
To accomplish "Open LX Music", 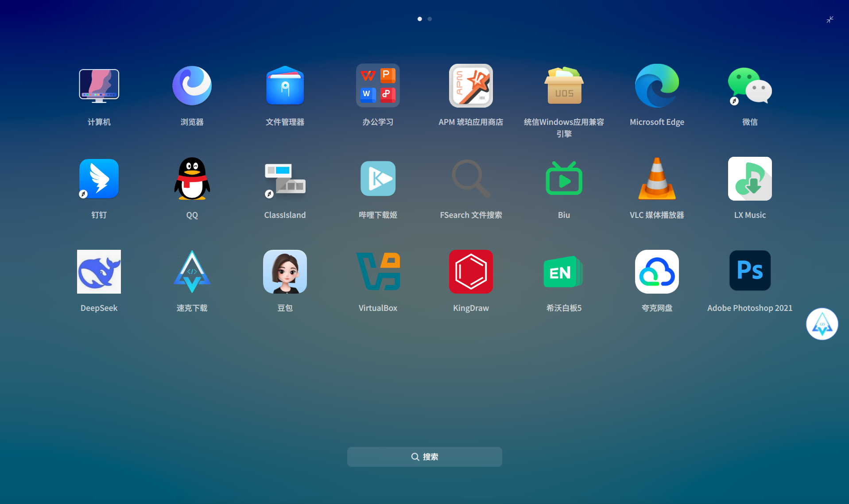I will tap(750, 178).
